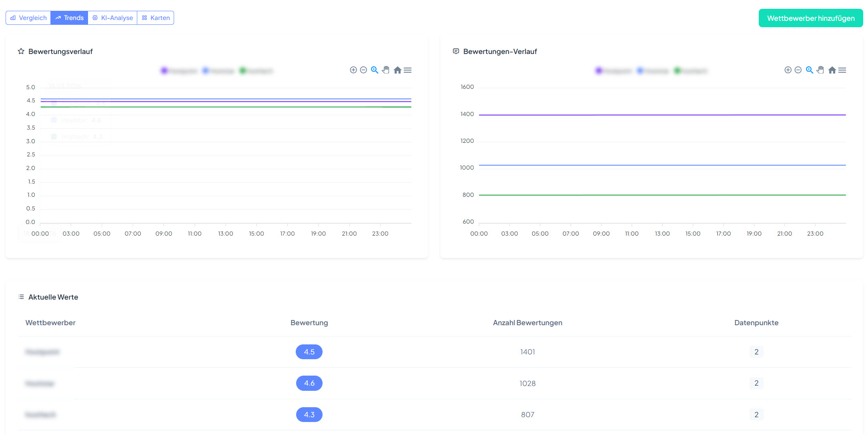This screenshot has width=868, height=434.
Task: Reset zoom with home icon in Bewertungsverlauf
Action: [397, 70]
